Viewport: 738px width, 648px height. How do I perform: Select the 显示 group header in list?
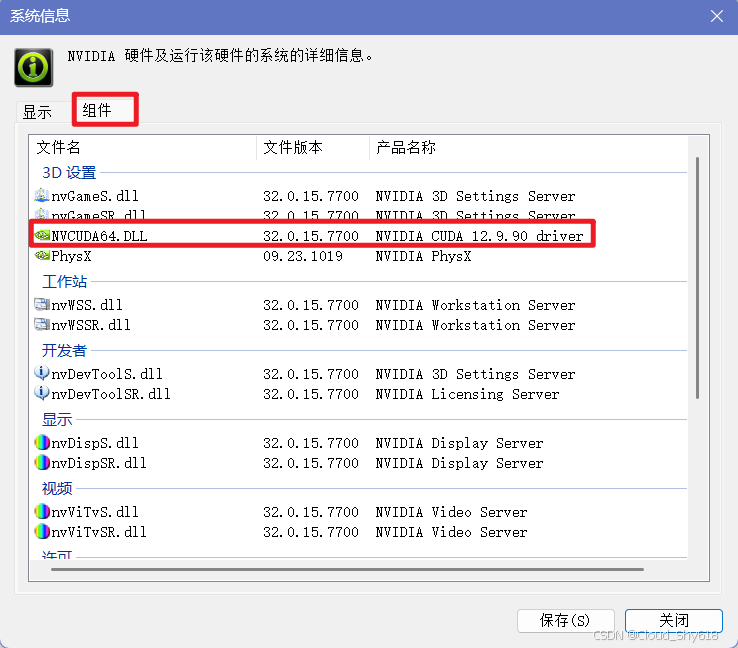coord(57,419)
